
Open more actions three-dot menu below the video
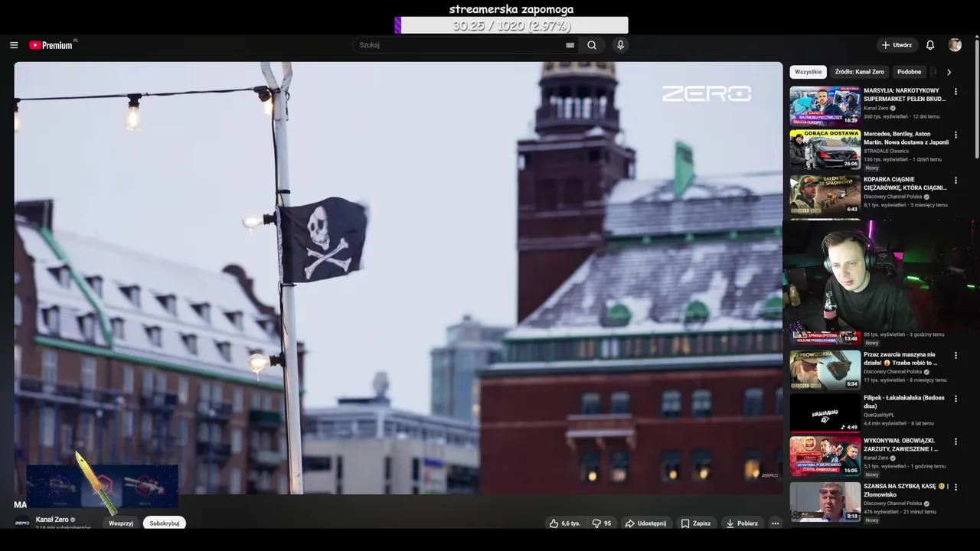[x=775, y=523]
